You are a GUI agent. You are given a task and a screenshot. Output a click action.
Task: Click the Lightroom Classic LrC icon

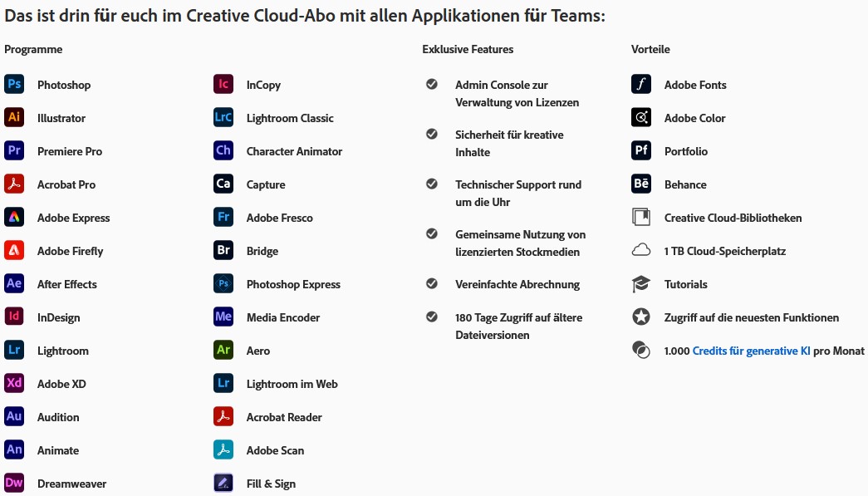pos(223,117)
